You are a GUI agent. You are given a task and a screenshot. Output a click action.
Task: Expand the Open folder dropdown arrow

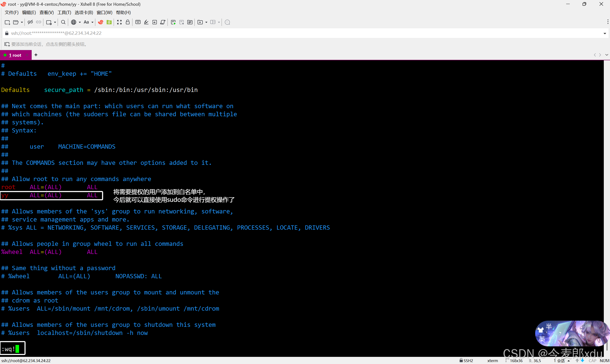pyautogui.click(x=22, y=22)
